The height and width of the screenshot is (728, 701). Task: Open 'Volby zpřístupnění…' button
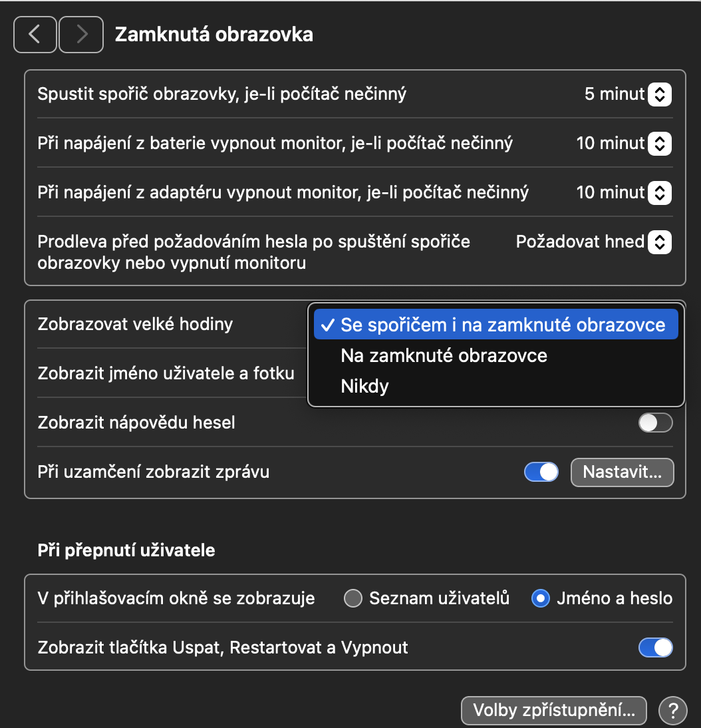point(553,711)
